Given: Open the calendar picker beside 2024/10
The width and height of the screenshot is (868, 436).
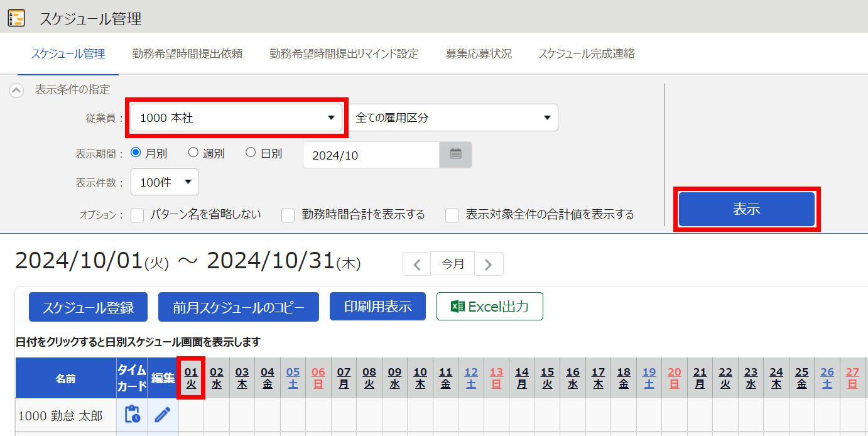Looking at the screenshot, I should [x=455, y=155].
